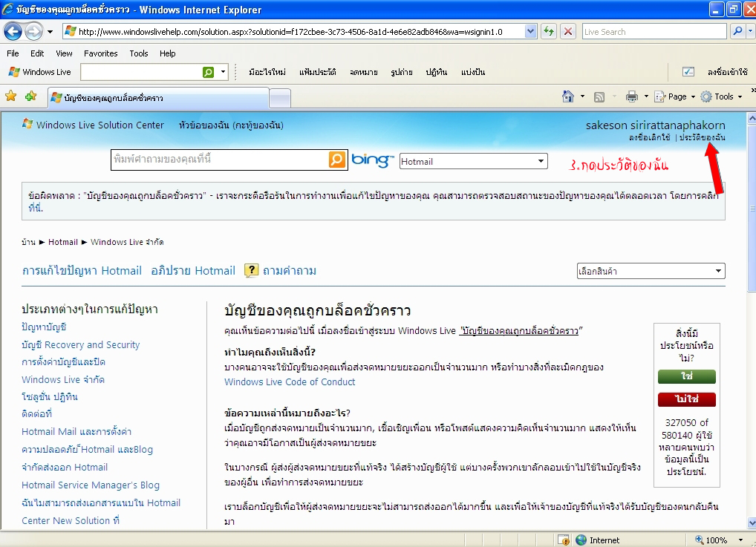This screenshot has height=547, width=756.
Task: Open แฟ้มประวัติ on the Windows Live toolbar
Action: click(x=318, y=72)
